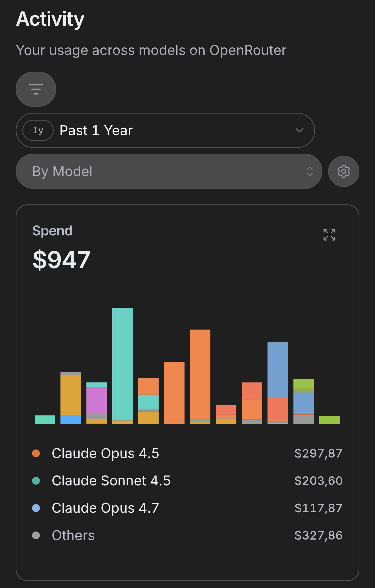Open chart settings gear icon
Screen dimensions: 375x588
[x=343, y=171]
